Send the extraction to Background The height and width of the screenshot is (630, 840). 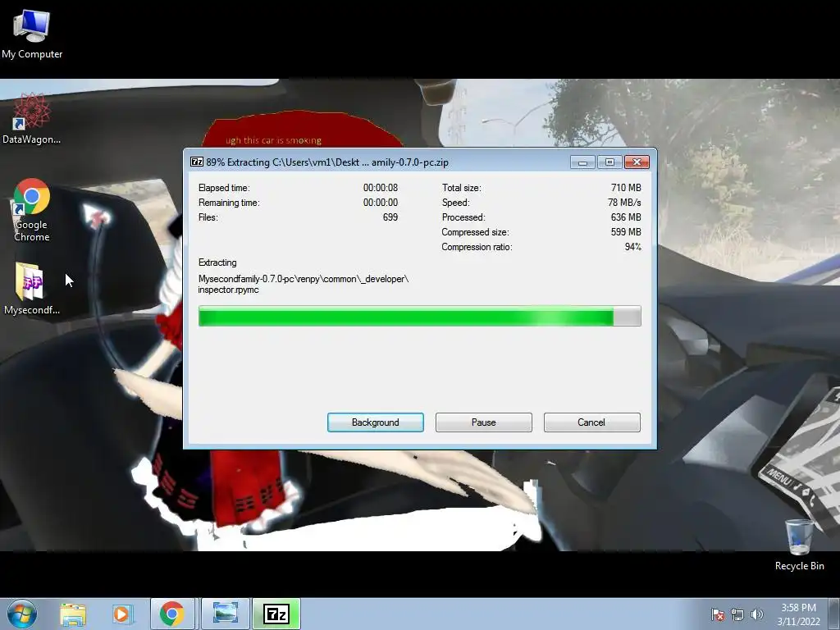point(376,422)
